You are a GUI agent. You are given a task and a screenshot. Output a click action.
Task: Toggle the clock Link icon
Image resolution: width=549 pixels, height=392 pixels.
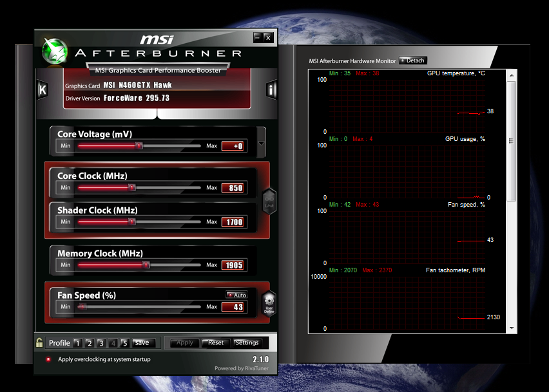point(269,201)
